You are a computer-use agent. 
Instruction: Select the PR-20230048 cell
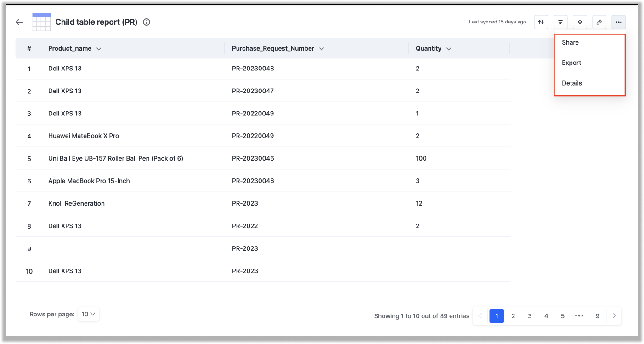point(253,69)
